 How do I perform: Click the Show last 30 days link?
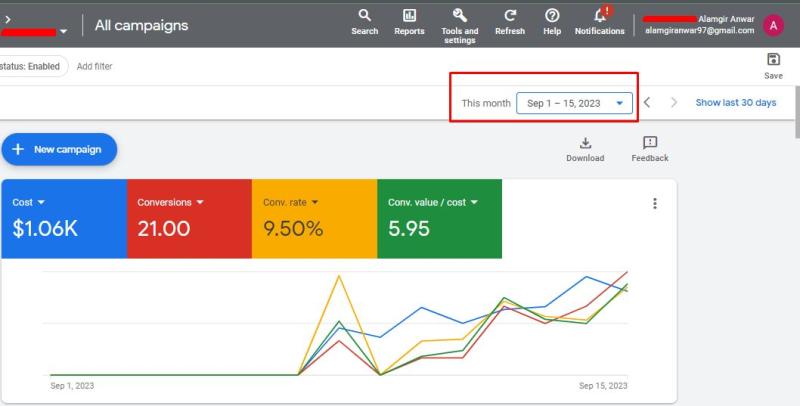(736, 103)
